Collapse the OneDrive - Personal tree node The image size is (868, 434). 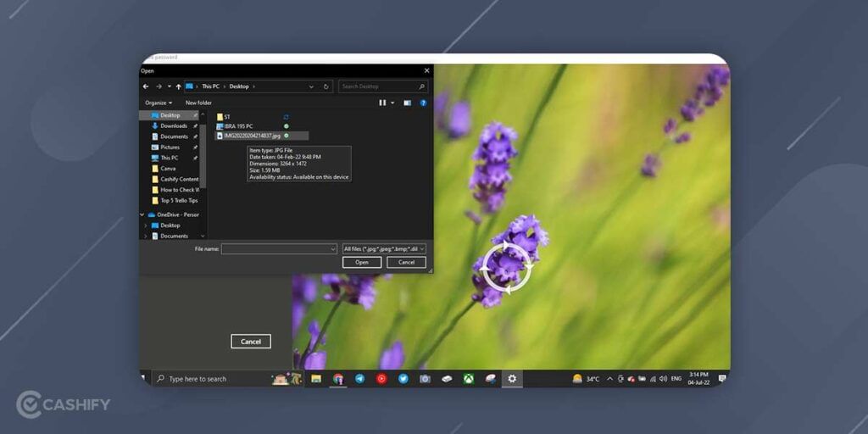click(142, 214)
